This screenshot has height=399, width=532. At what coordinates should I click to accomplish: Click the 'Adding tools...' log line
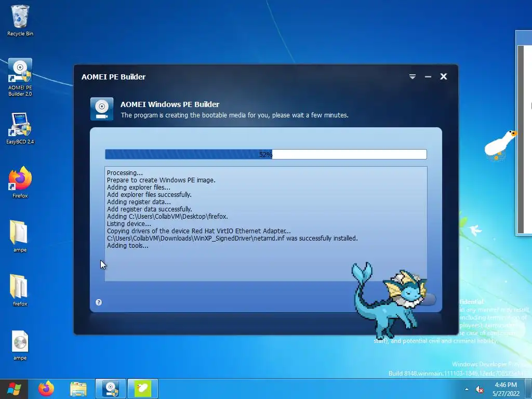click(x=128, y=246)
